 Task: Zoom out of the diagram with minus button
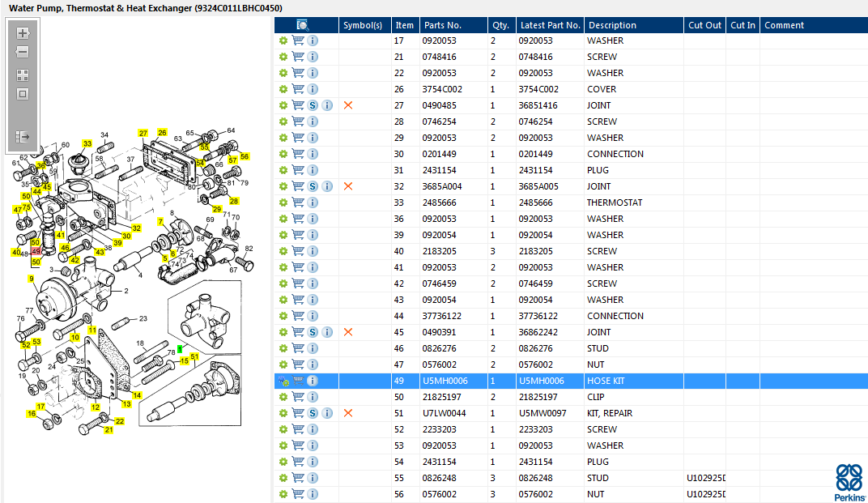click(23, 52)
